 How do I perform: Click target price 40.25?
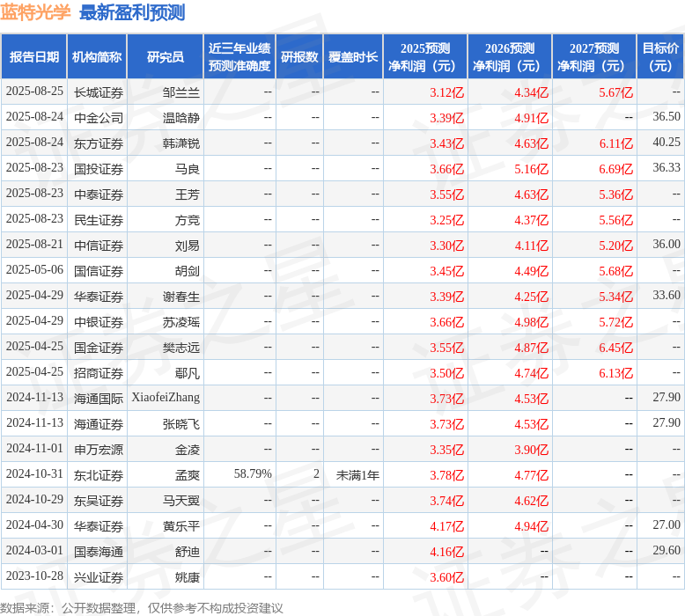(x=667, y=142)
